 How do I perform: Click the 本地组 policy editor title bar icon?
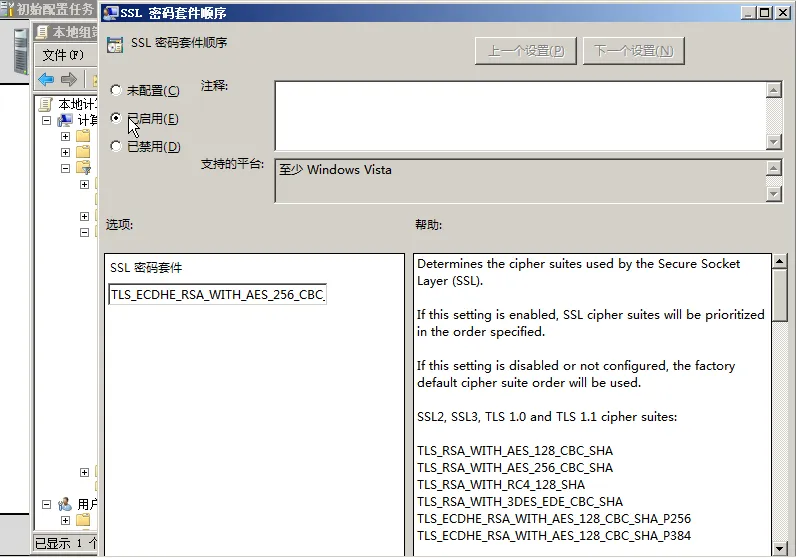[42, 32]
